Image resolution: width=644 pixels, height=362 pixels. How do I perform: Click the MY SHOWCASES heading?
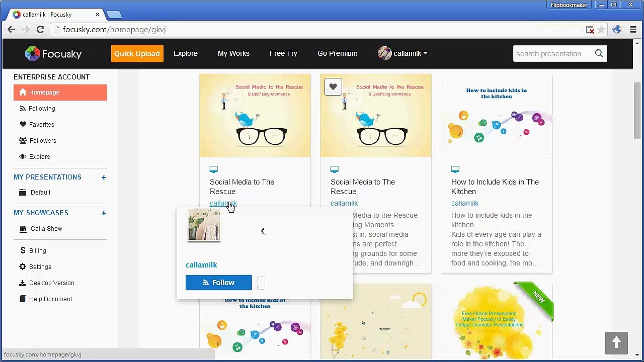point(41,213)
